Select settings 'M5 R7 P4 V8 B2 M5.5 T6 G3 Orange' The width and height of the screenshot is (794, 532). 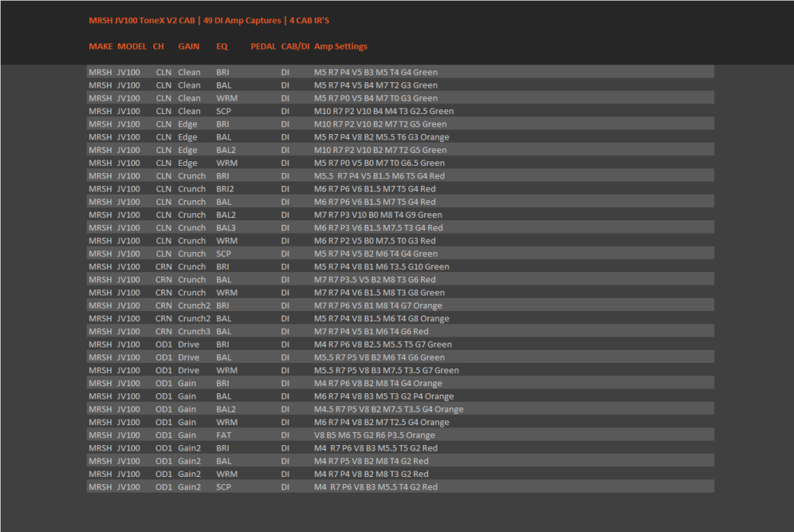381,137
